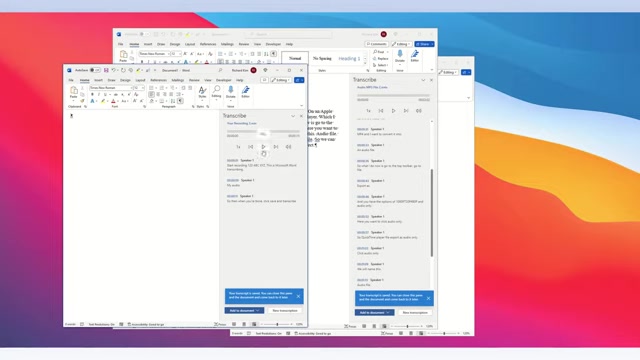640x360 pixels.
Task: Open Times New Roman font dropdown front window
Action: tap(111, 88)
